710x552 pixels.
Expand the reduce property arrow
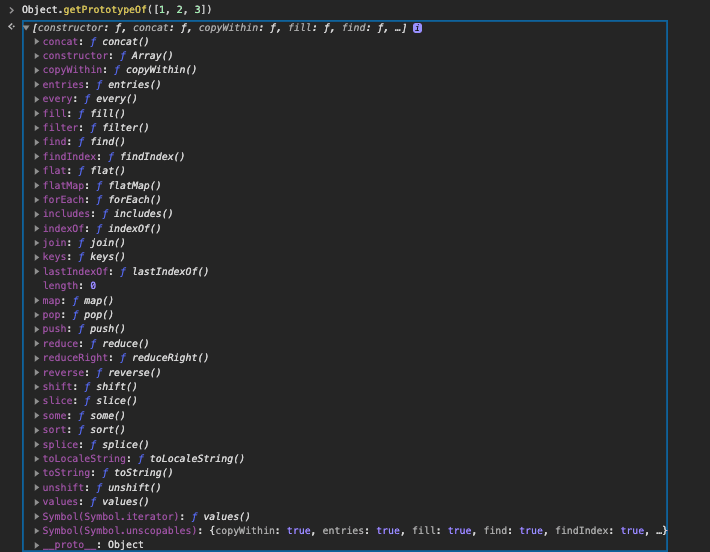[37, 344]
